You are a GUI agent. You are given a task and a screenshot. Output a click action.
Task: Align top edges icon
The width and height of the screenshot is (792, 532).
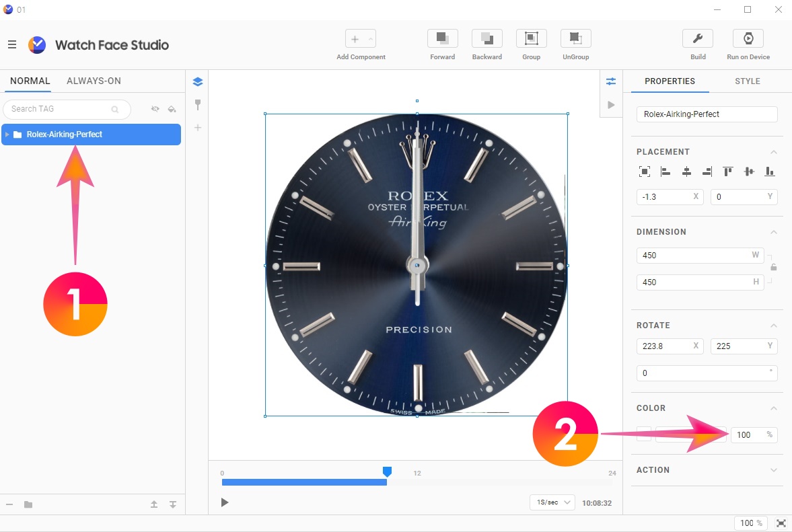728,172
